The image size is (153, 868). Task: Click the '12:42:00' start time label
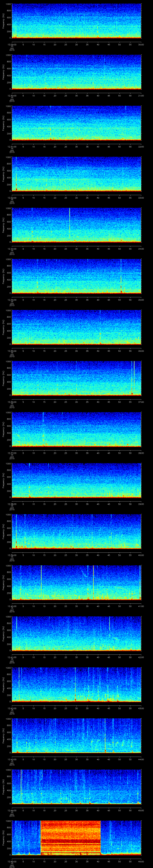[x=12, y=708]
